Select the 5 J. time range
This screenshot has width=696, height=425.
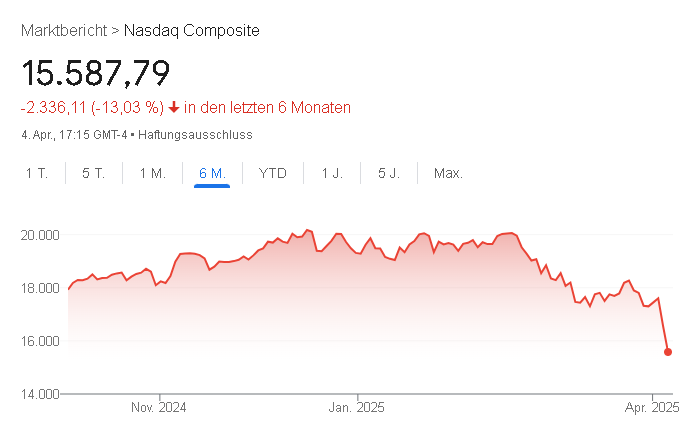[389, 174]
